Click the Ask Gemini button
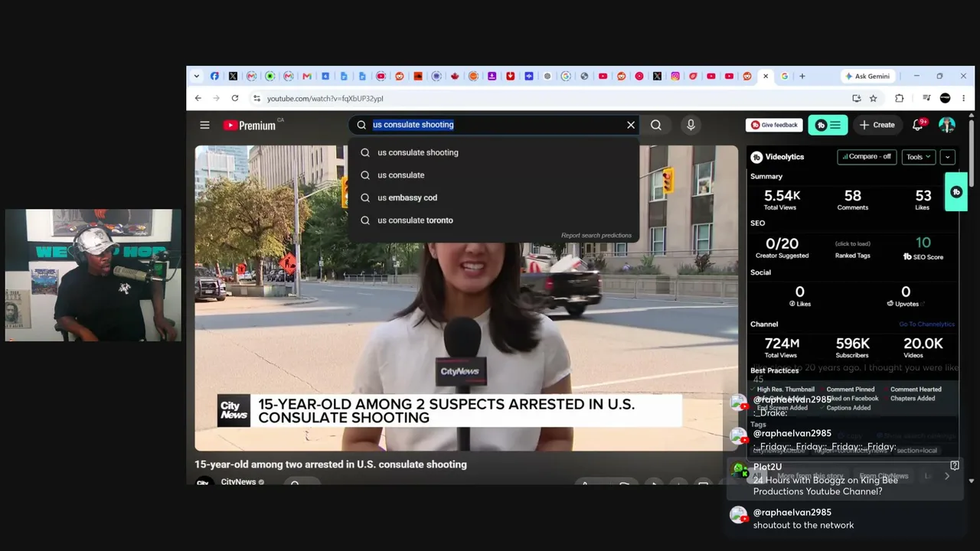Screen dimensions: 980x551 [867, 76]
